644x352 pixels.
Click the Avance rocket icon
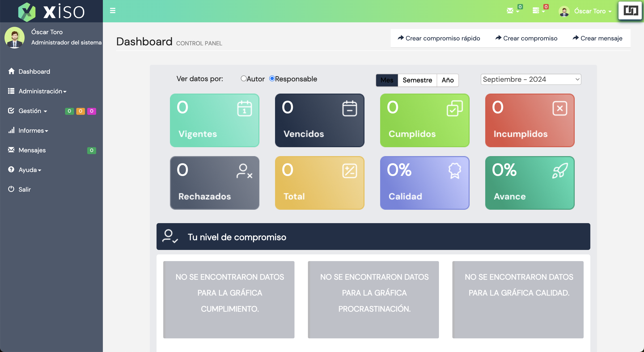coord(559,171)
